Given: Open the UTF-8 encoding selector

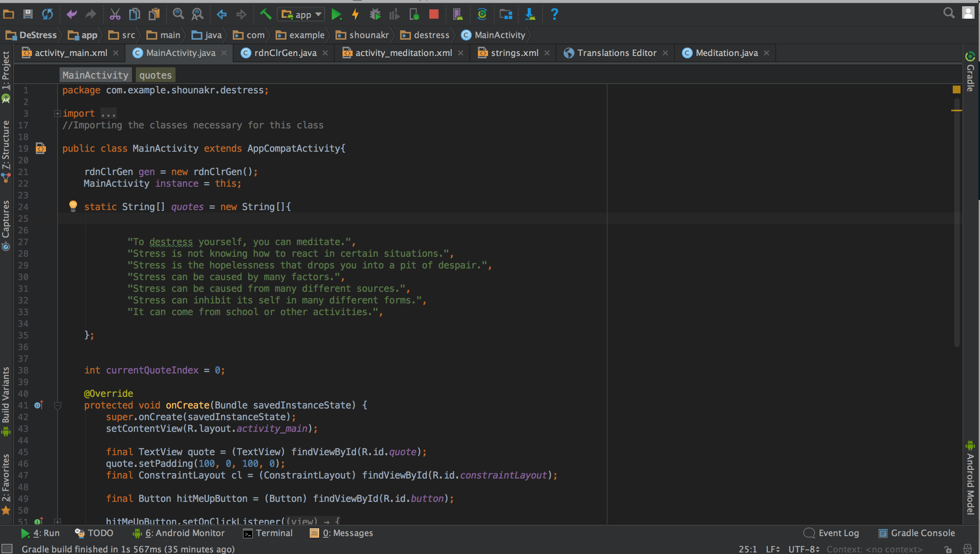Looking at the screenshot, I should (x=803, y=549).
